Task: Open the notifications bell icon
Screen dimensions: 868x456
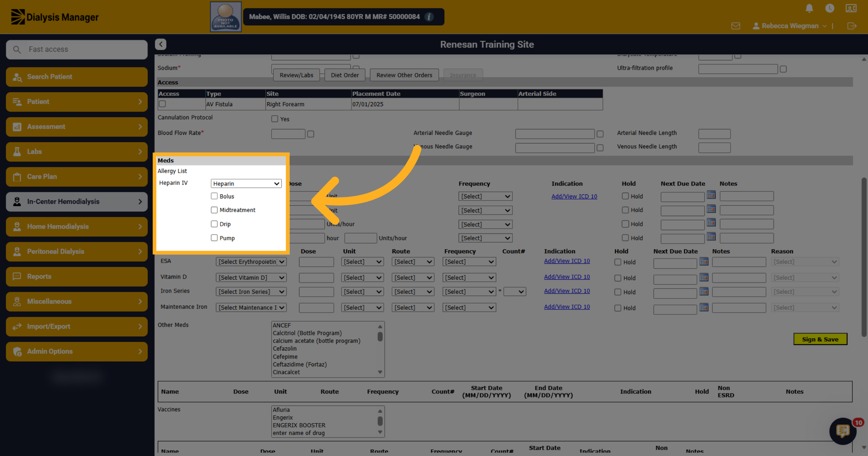Action: pyautogui.click(x=809, y=8)
